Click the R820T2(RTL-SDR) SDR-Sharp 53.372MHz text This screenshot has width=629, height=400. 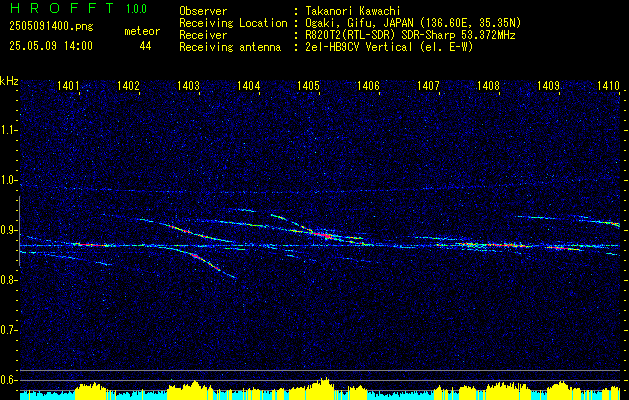[x=410, y=35]
